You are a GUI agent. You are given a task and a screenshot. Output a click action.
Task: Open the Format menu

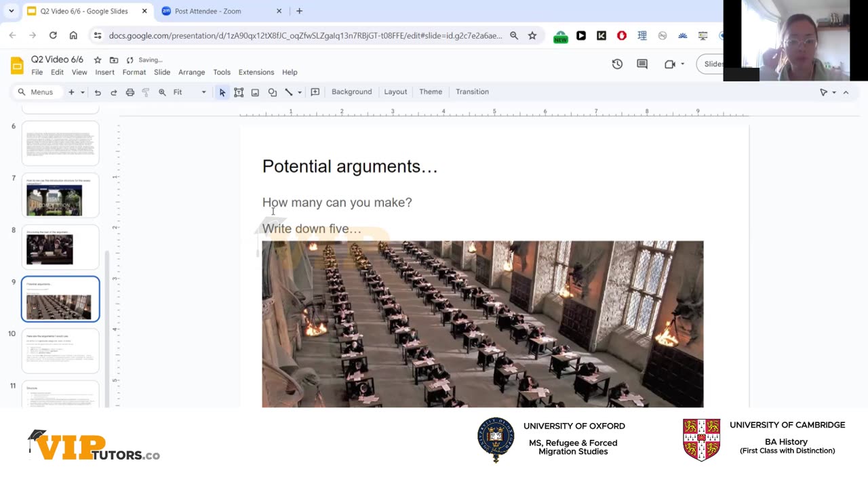pyautogui.click(x=134, y=73)
